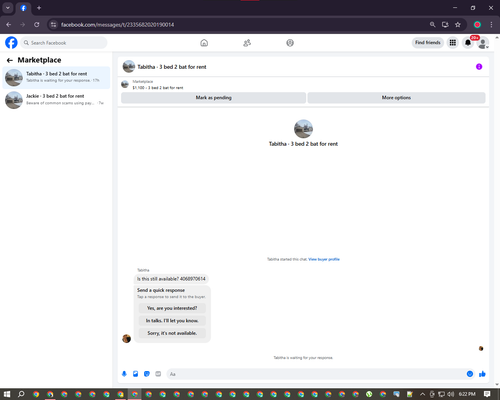
Task: Open Windows taskbar search
Action: (x=21, y=394)
